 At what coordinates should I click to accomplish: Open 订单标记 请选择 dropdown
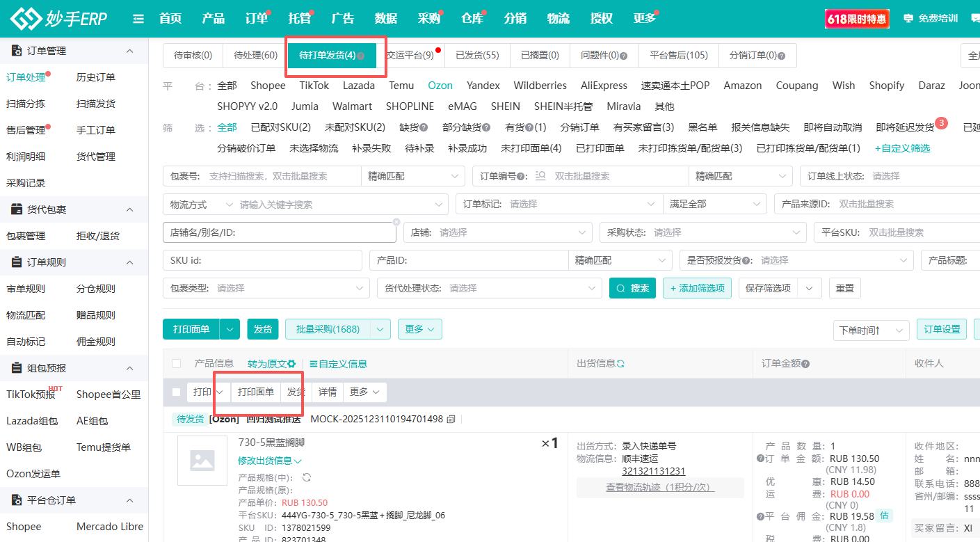point(559,205)
